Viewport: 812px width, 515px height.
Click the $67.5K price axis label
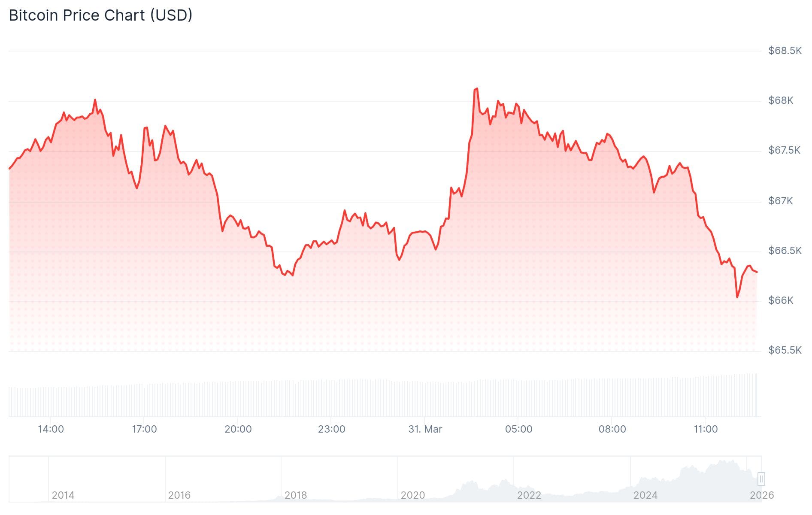coord(784,150)
